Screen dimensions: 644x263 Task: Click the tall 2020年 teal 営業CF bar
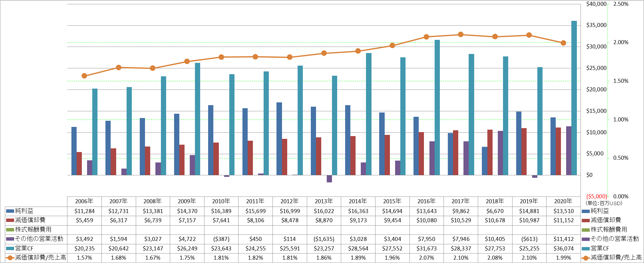(574, 98)
